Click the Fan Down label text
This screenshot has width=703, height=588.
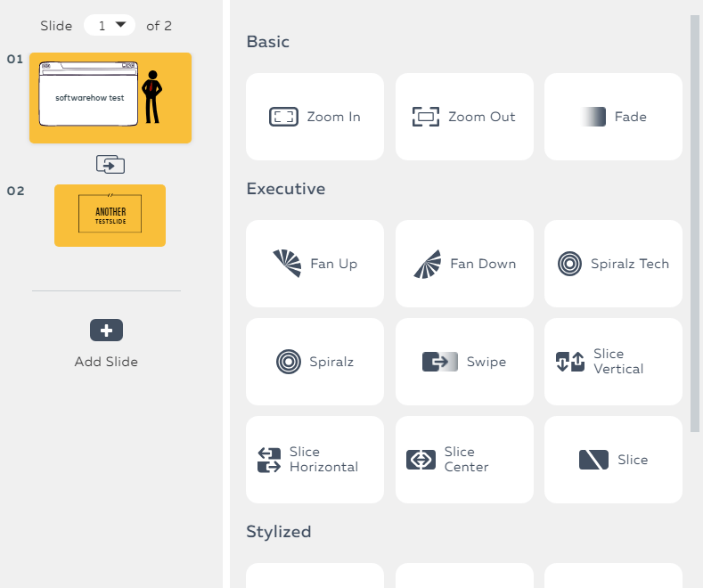[483, 264]
